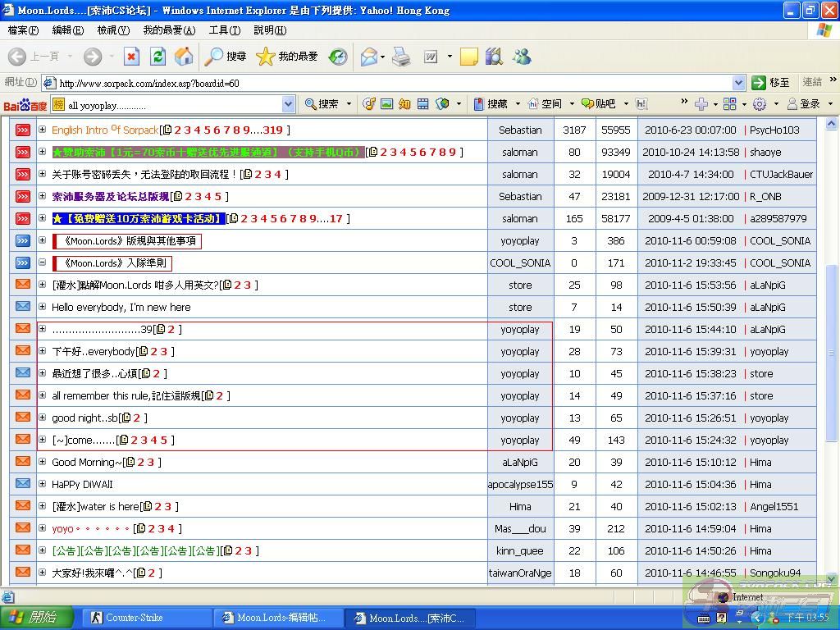This screenshot has width=840, height=630.
Task: Open the address bar URL dropdown arrow
Action: click(x=738, y=83)
